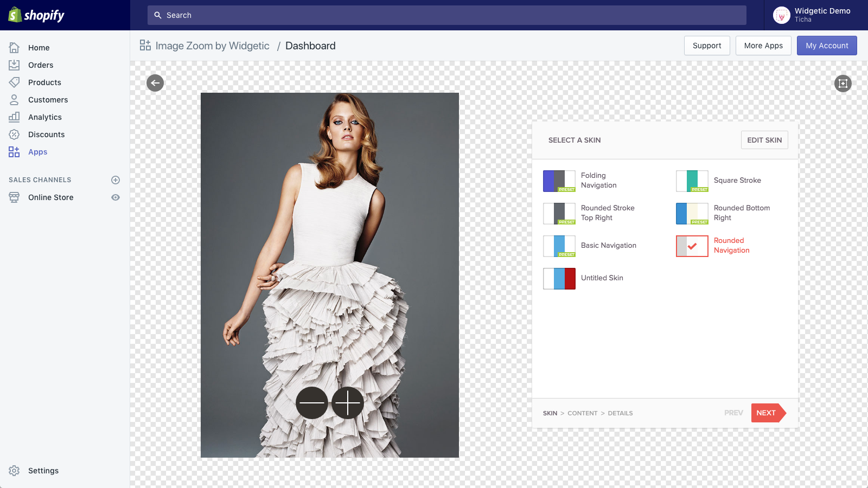Click the app grid icon beside Image Zoom
This screenshot has height=488, width=868.
145,46
